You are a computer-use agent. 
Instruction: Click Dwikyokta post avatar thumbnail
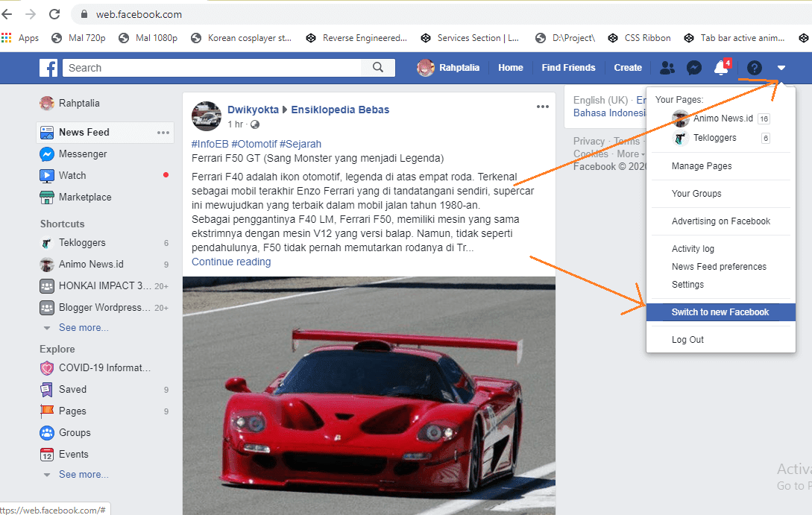(x=207, y=116)
